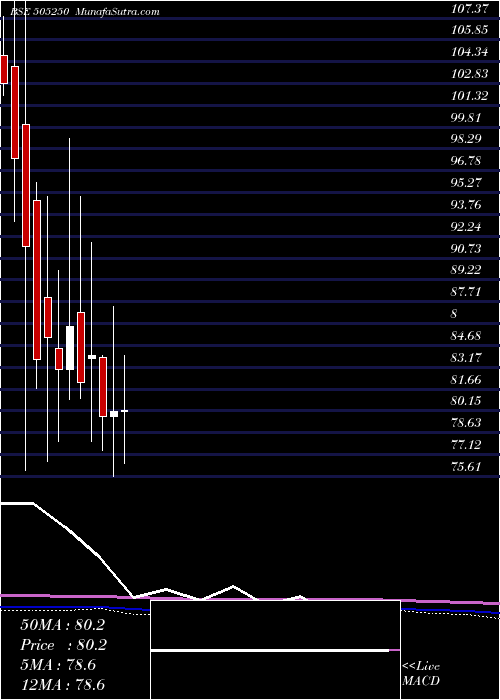Screen dimensions: 500x700
Task: Click the 105.85 price axis label
Action: point(469,30)
